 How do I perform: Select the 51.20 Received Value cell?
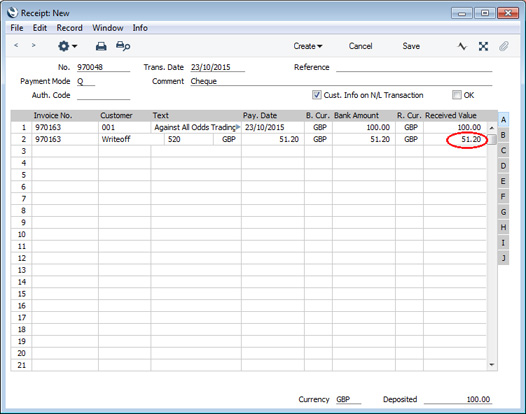[455, 139]
